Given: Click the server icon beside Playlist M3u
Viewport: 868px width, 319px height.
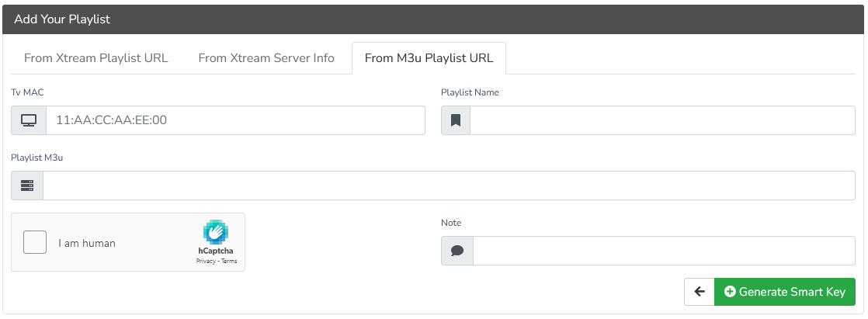Looking at the screenshot, I should [27, 186].
